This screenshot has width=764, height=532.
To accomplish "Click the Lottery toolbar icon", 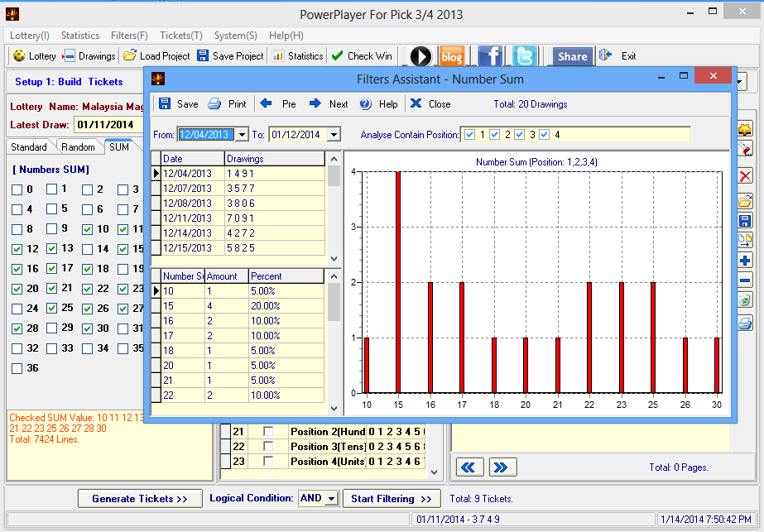I will [x=19, y=55].
